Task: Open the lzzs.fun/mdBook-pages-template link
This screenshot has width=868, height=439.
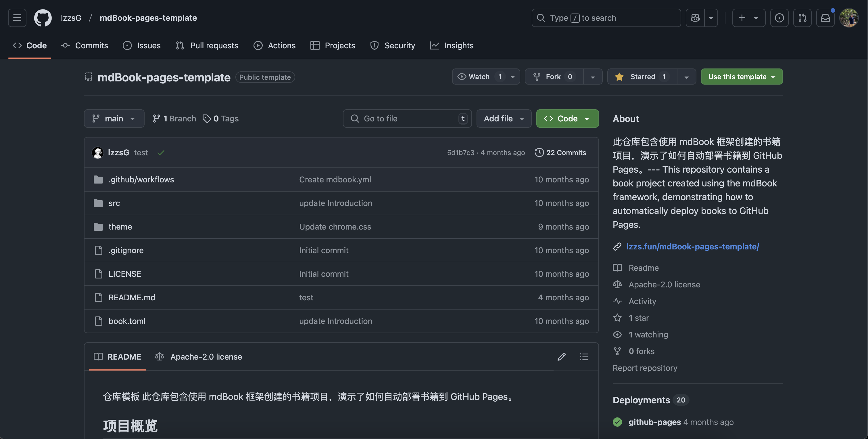Action: pos(692,247)
